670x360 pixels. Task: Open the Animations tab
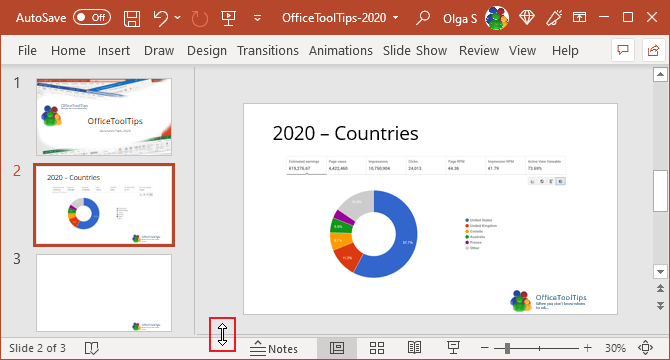point(341,50)
